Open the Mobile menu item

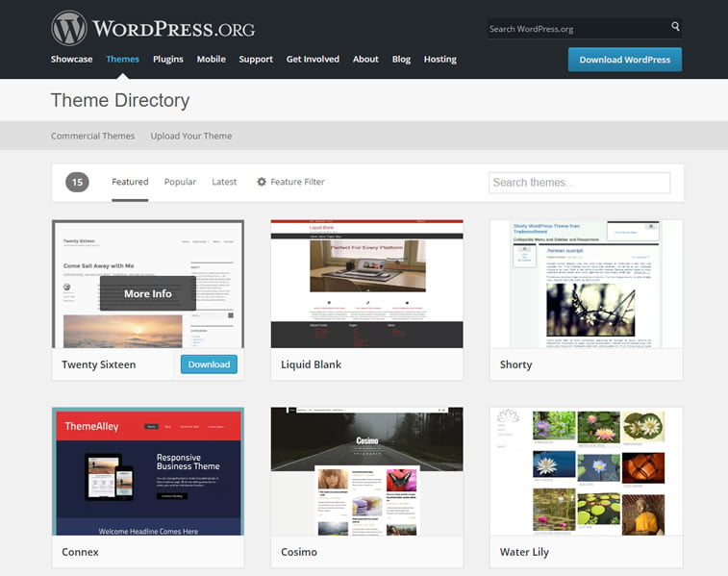coord(212,59)
